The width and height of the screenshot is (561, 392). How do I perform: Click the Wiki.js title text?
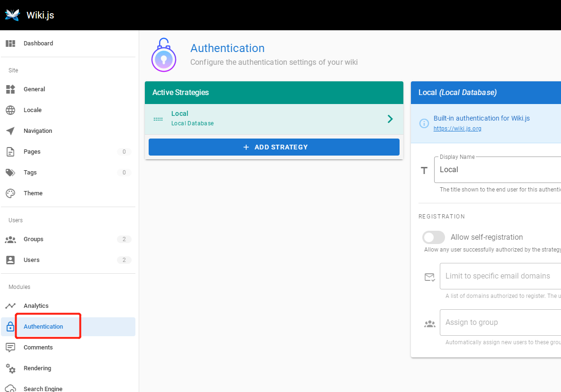click(40, 15)
